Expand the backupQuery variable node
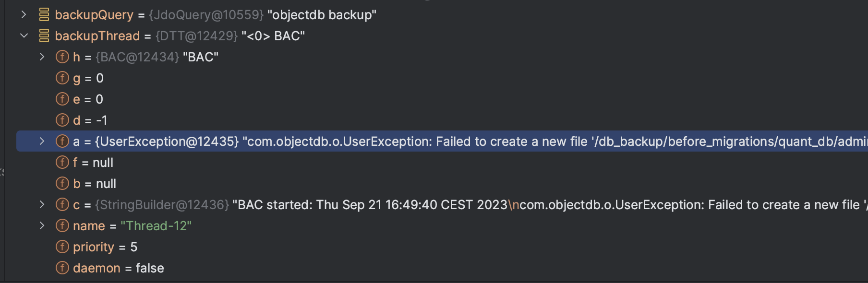Screen dimensions: 868x283 (24, 15)
